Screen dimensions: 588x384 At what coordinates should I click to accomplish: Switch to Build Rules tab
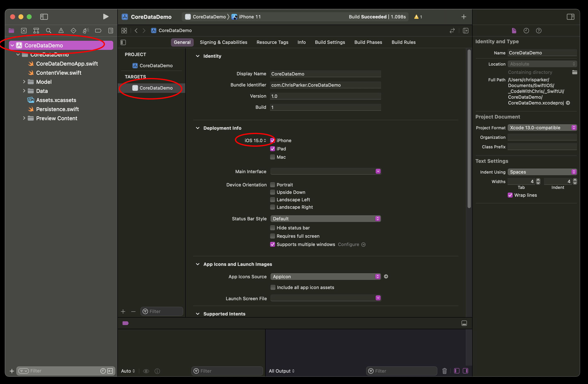[403, 42]
